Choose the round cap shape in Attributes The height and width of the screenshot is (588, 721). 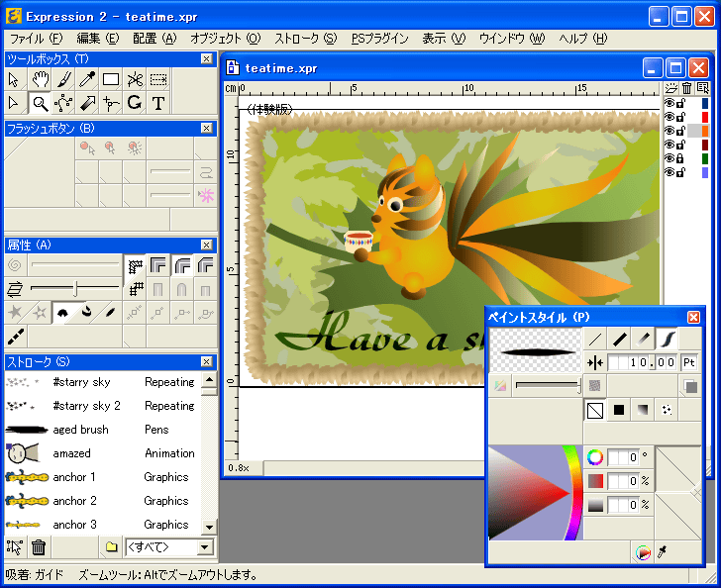(x=181, y=290)
